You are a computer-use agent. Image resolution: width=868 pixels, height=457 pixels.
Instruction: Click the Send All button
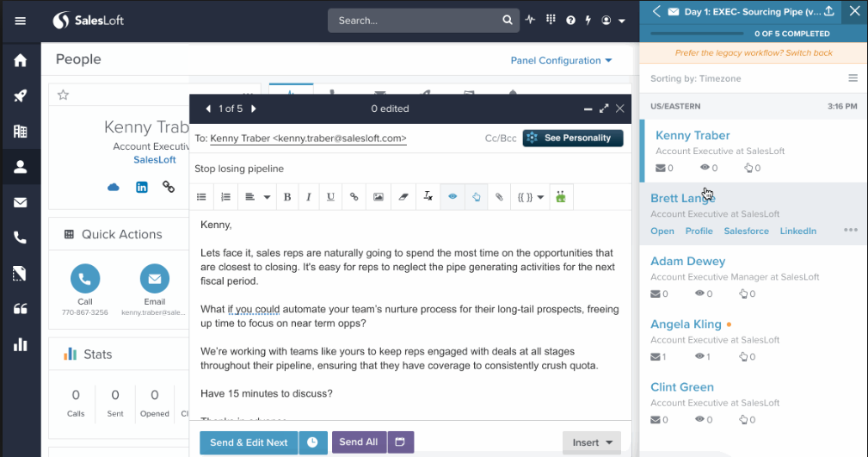tap(359, 442)
